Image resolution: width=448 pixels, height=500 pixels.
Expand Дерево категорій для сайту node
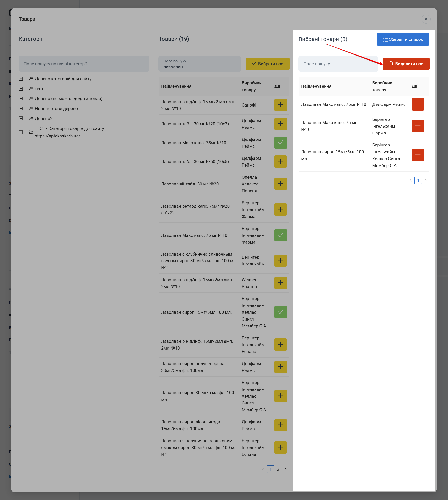click(21, 79)
